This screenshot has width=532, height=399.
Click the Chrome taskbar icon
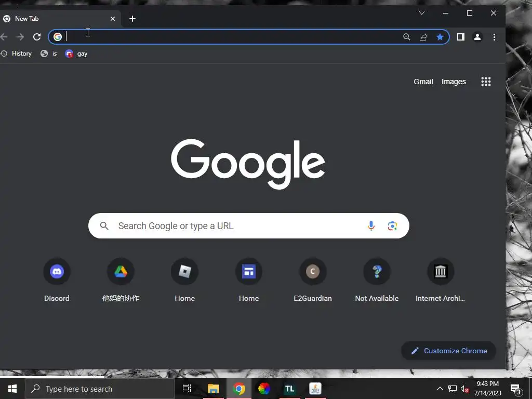(239, 389)
